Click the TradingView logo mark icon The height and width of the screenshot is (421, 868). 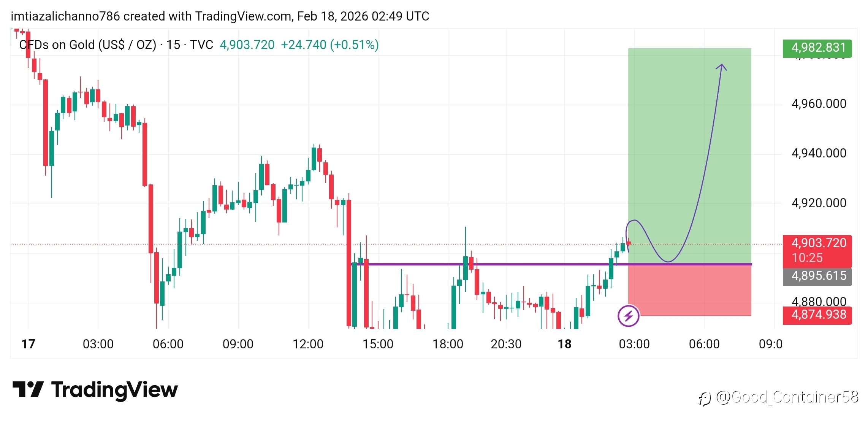[x=28, y=389]
